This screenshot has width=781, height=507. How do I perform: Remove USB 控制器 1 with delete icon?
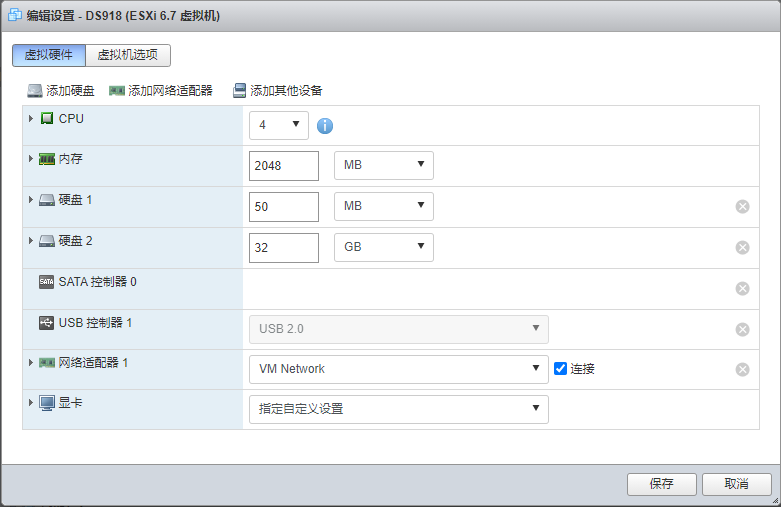742,329
